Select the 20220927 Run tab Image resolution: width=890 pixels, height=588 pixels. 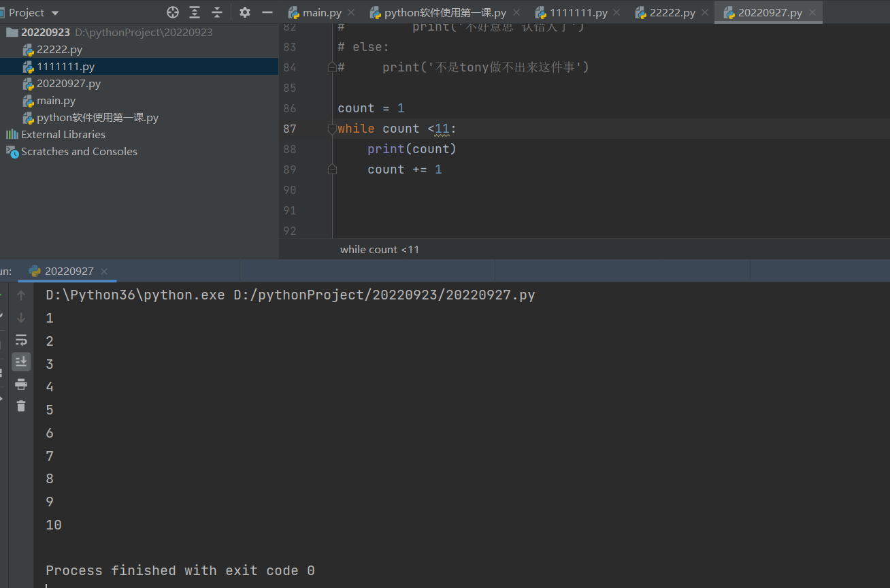pos(69,271)
